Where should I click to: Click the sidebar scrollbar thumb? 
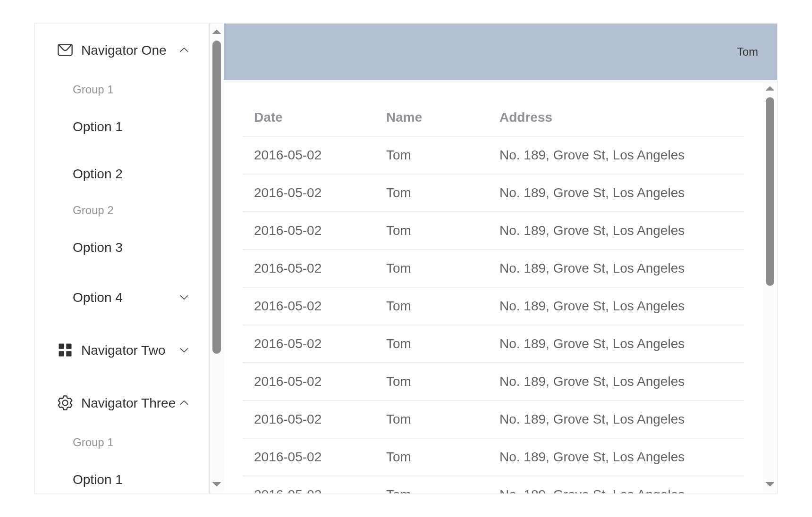pos(217,197)
